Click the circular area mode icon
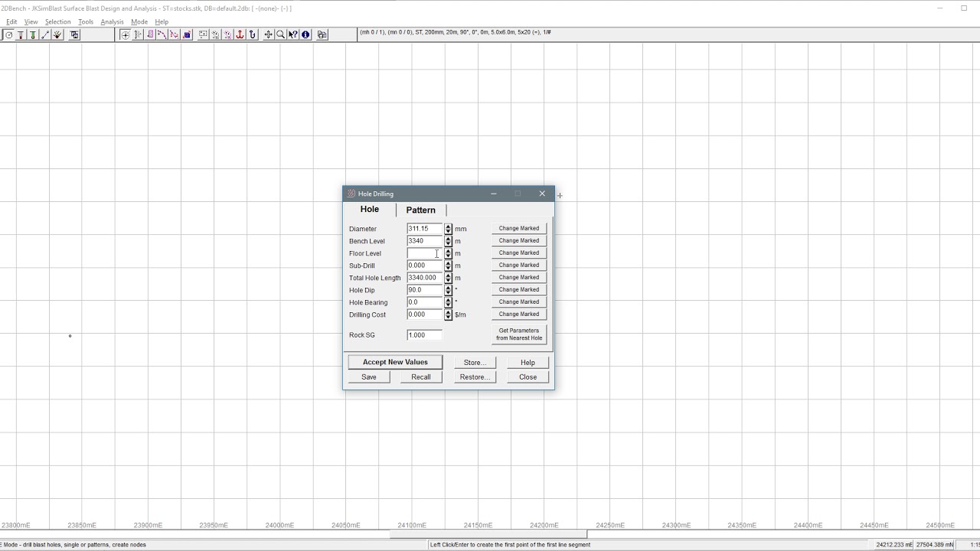The image size is (980, 551). [8, 34]
